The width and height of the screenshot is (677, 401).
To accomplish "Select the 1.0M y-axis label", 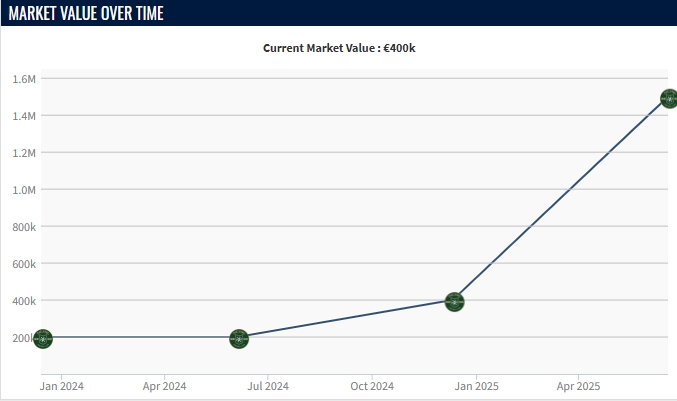I will [24, 190].
